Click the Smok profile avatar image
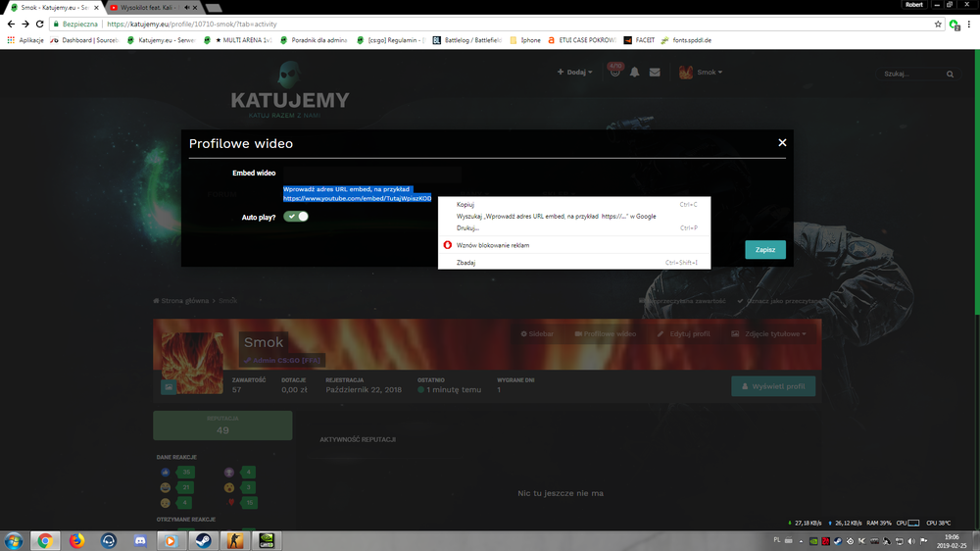The image size is (980, 551). click(x=192, y=363)
